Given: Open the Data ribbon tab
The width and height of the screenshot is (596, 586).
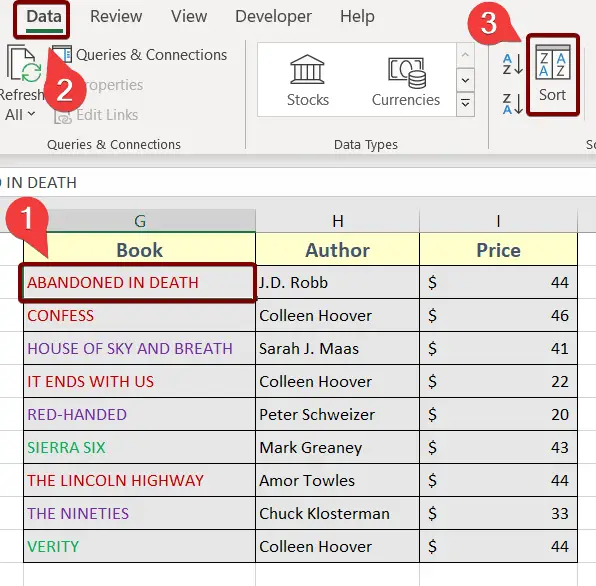Looking at the screenshot, I should tap(44, 17).
